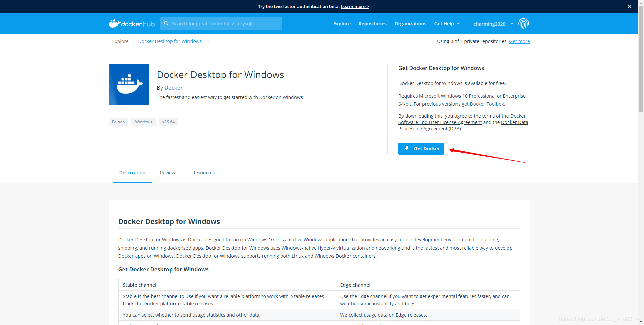Click the 'Stable channel' table header

[140, 285]
